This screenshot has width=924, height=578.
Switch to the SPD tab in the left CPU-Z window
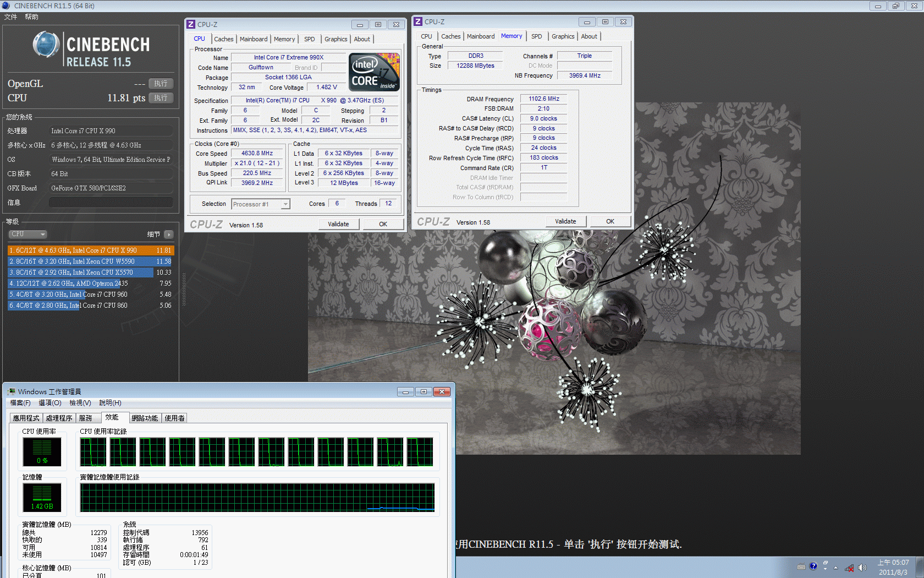[310, 39]
